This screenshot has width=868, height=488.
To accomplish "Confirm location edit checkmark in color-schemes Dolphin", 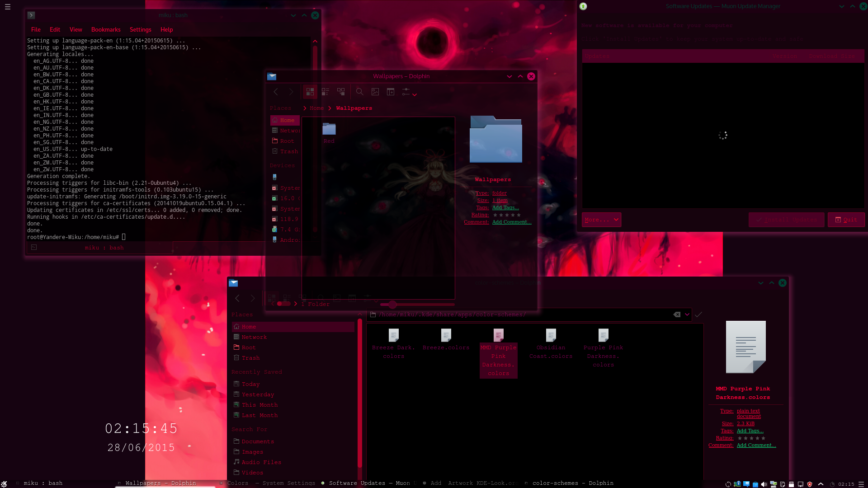I will pyautogui.click(x=698, y=314).
